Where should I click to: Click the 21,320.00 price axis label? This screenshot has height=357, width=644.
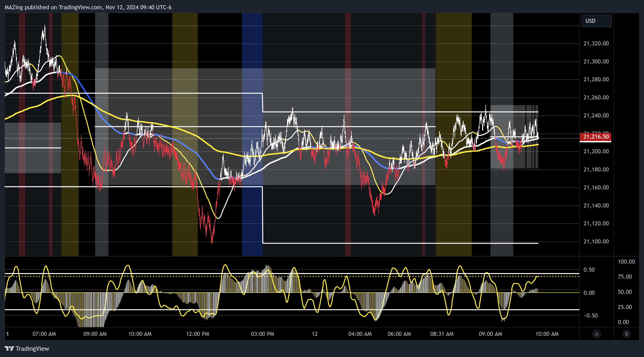(x=596, y=43)
